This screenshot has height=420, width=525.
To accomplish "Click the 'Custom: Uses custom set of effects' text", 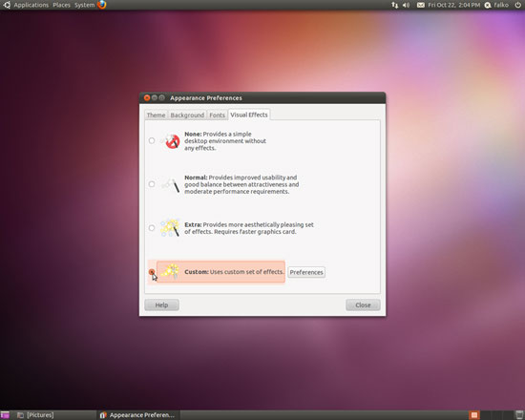I will coord(234,272).
